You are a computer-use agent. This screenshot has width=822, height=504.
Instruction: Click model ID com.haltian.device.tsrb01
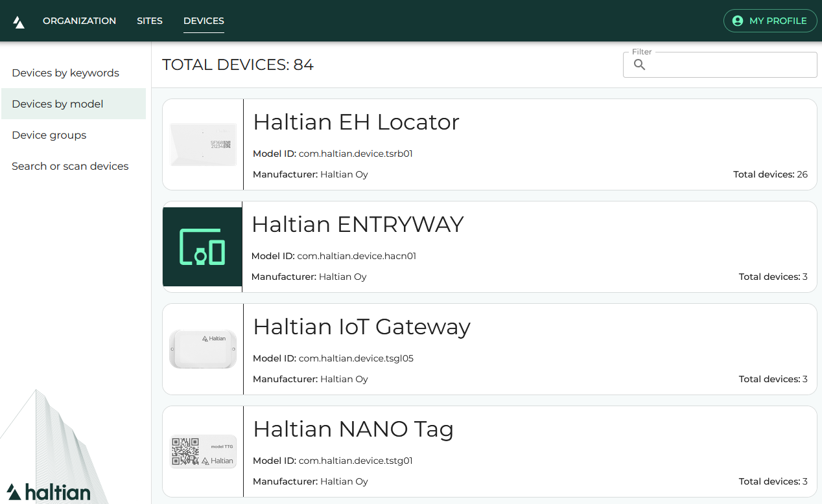[355, 154]
